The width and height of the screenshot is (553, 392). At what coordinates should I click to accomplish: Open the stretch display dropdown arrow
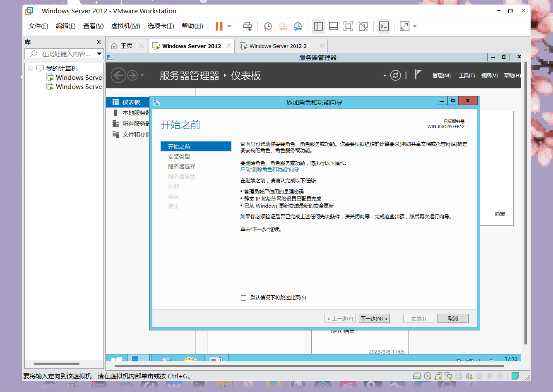415,26
